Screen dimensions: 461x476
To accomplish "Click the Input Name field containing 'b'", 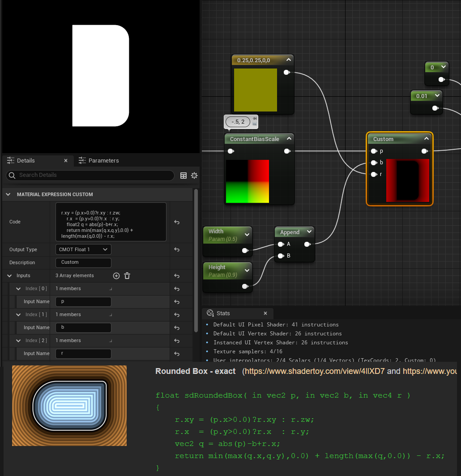I will [83, 327].
